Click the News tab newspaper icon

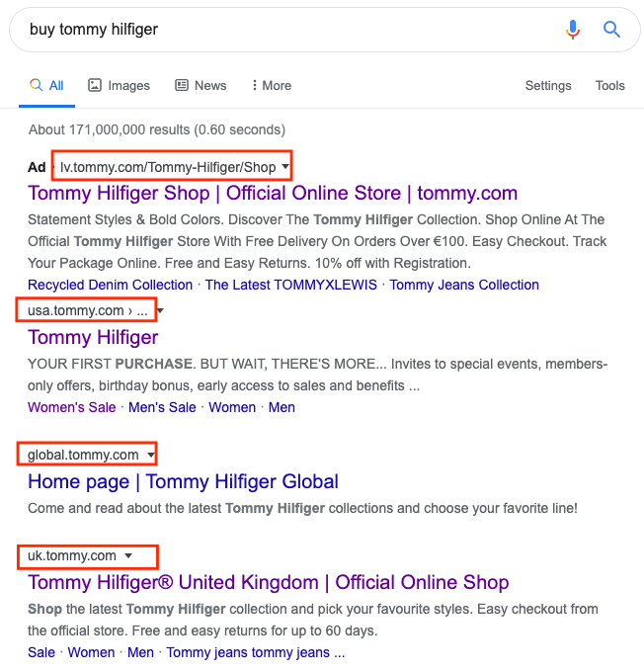coord(182,85)
